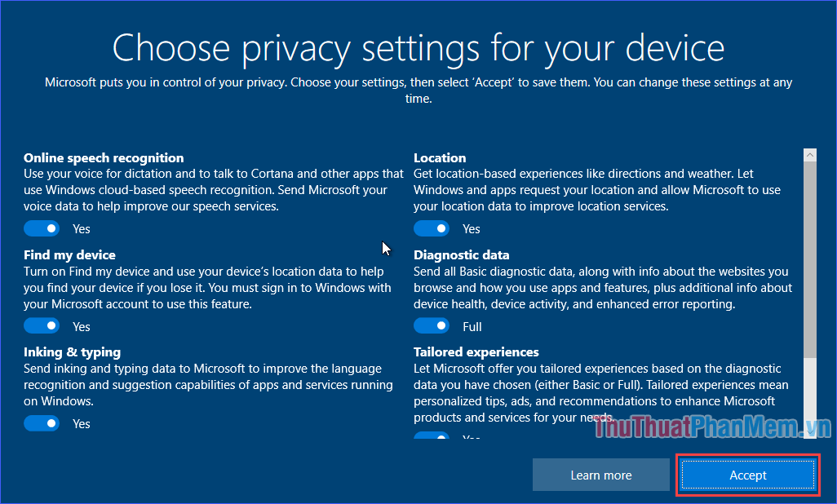Open Learn more
The width and height of the screenshot is (837, 504).
click(x=600, y=475)
